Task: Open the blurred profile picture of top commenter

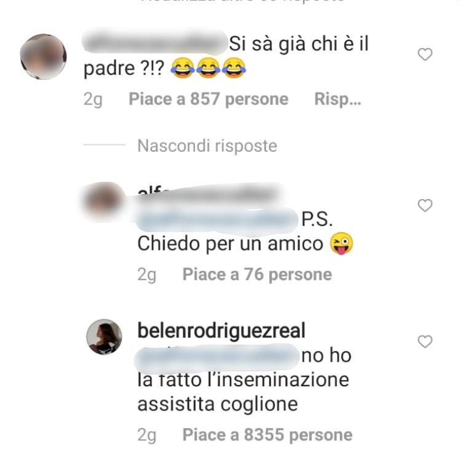Action: click(x=43, y=57)
